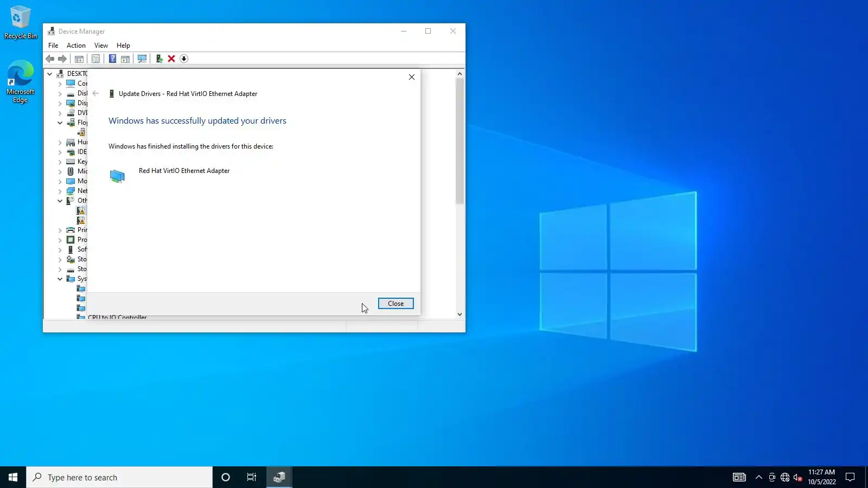Image resolution: width=868 pixels, height=488 pixels.
Task: Click the red X Uninstall device icon
Action: 171,59
